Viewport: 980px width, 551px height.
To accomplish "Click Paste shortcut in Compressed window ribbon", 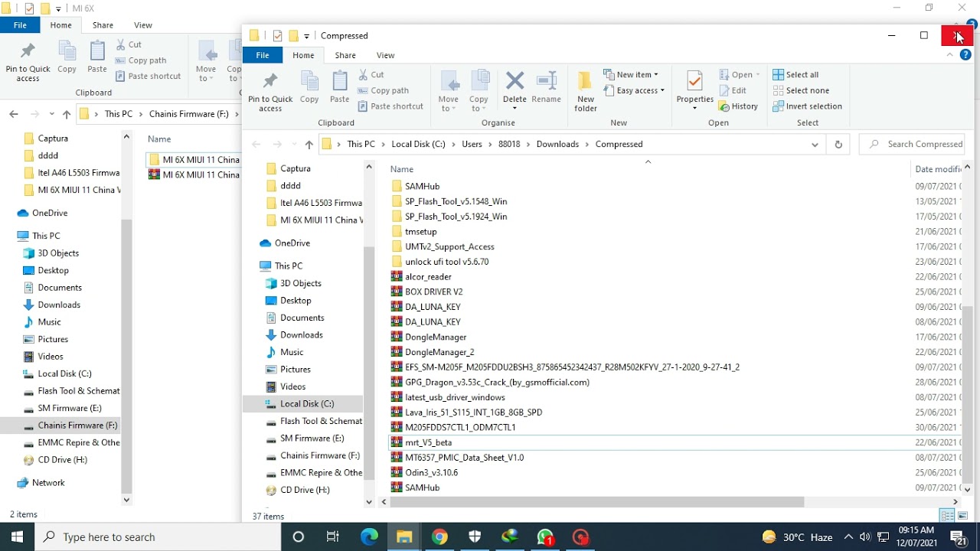I will click(x=390, y=106).
